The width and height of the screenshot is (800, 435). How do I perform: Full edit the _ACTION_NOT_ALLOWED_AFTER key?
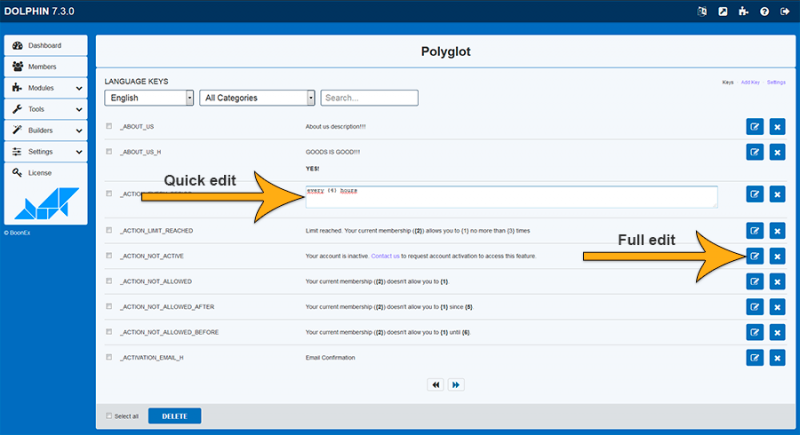[x=755, y=307]
